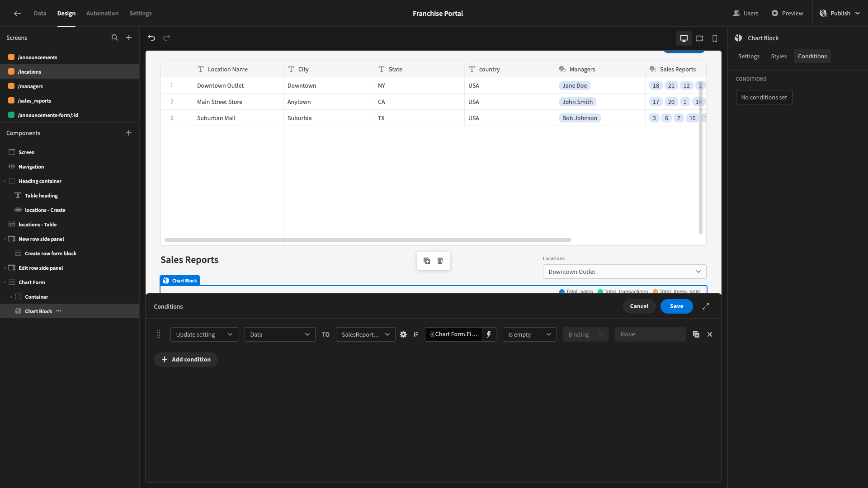Switch to tablet preview device
This screenshot has width=868, height=488.
[x=699, y=38]
